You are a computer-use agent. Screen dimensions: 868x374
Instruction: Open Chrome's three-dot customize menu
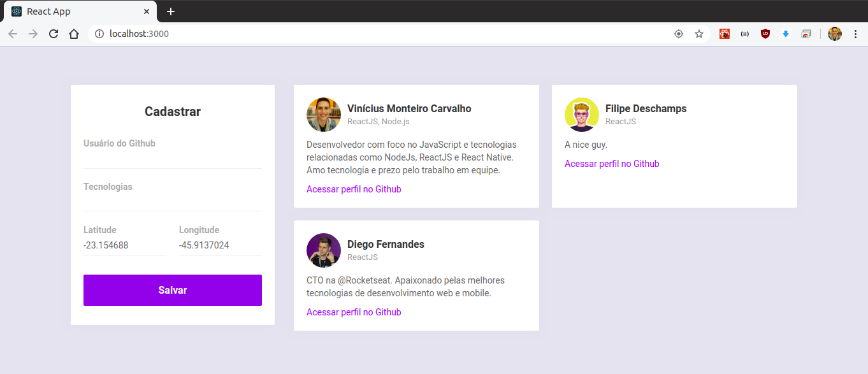coord(856,33)
